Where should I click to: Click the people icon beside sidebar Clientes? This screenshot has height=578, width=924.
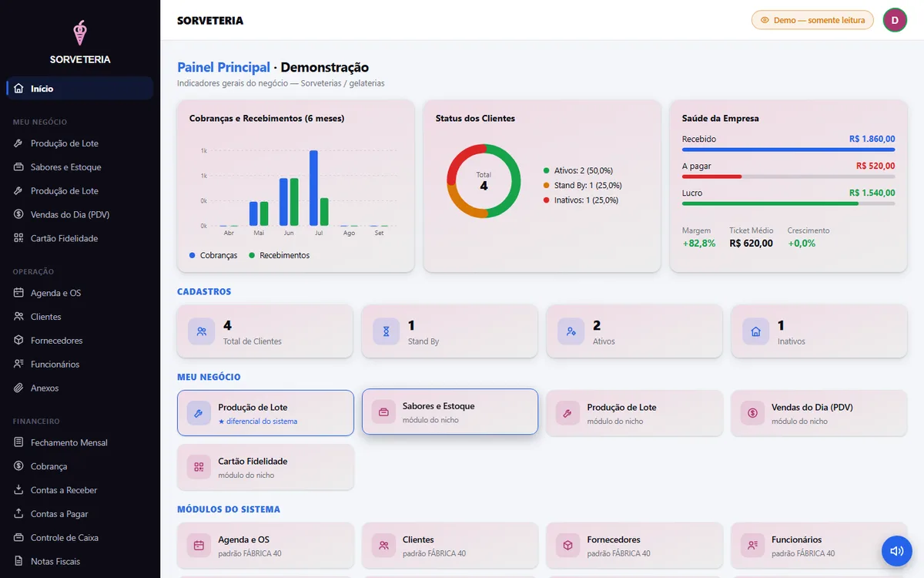click(x=18, y=317)
